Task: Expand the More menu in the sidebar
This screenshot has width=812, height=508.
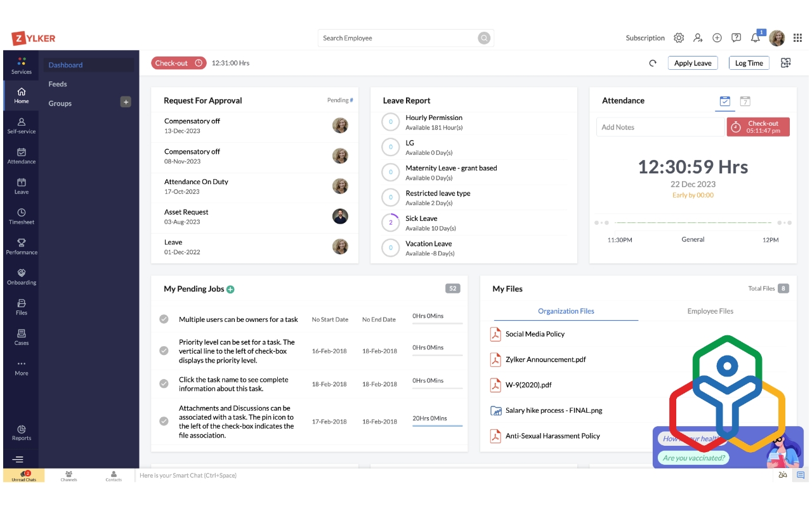Action: point(21,367)
